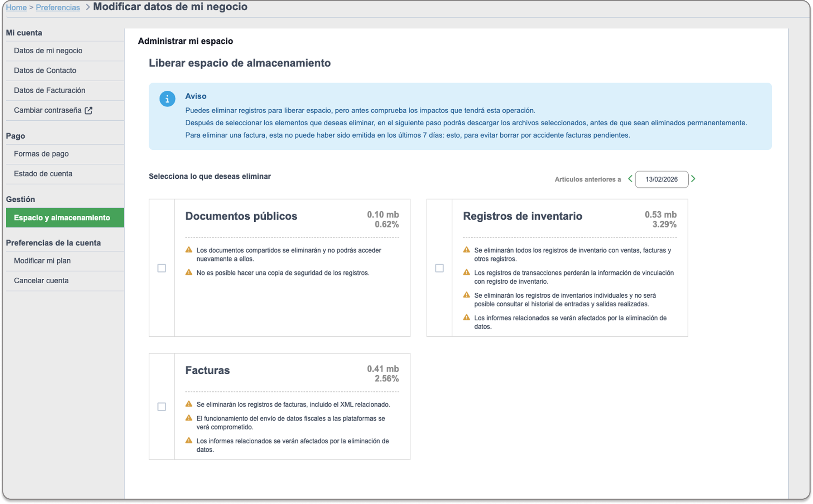Click the 'Administrar mi espacio' title

186,41
